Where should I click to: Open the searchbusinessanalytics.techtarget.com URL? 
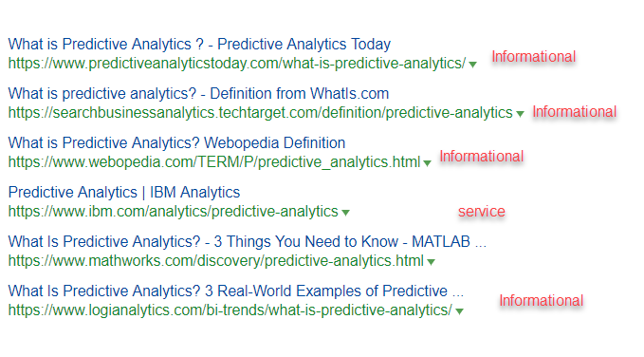[x=261, y=113]
